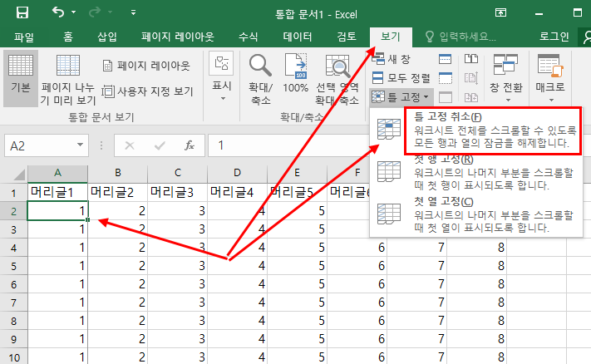Image resolution: width=591 pixels, height=364 pixels.
Task: Switch to the 데이터 tab
Action: point(298,37)
